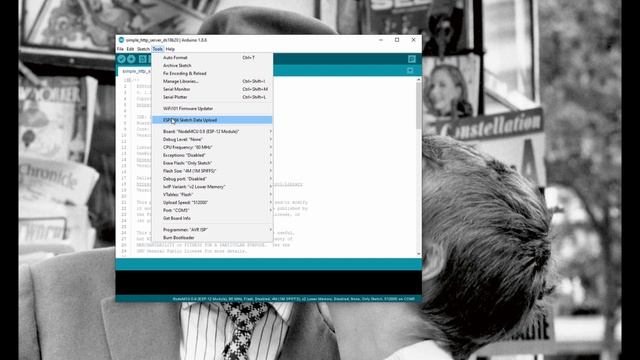This screenshot has height=360, width=640.
Task: Expand Exceptions Disabled submenu
Action: [x=212, y=155]
